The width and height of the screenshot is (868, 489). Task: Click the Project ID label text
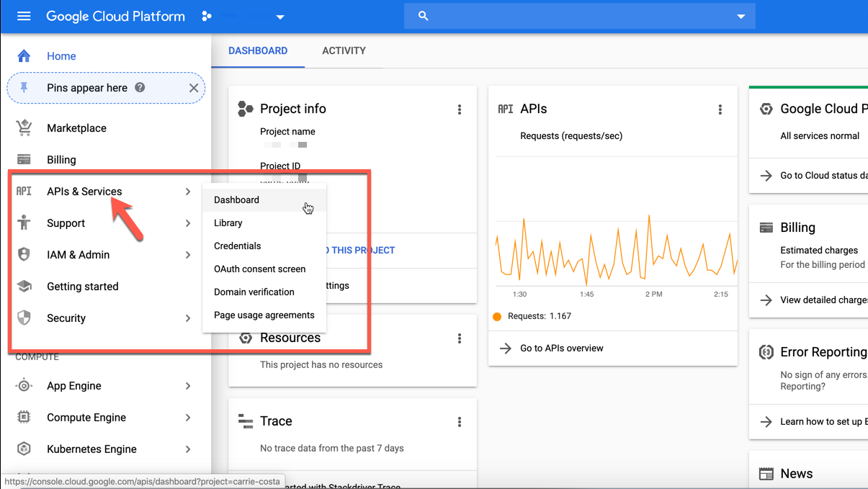pos(280,166)
